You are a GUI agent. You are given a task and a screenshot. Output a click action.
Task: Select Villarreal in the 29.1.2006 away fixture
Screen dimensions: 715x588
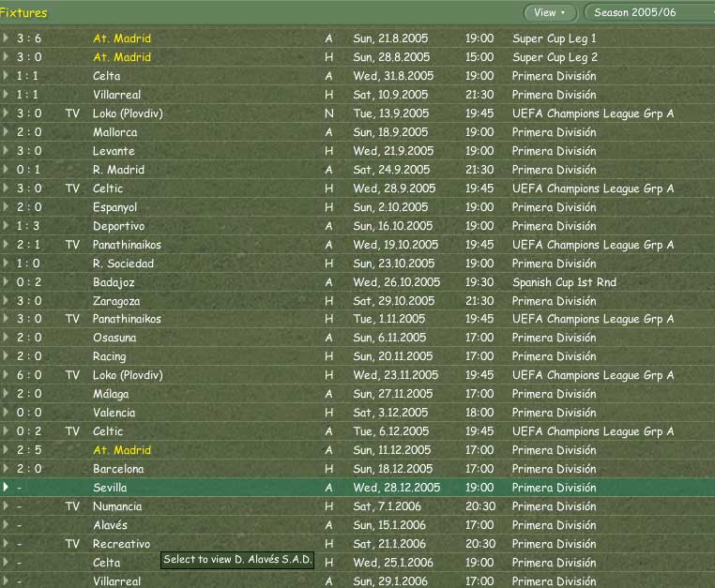116,581
